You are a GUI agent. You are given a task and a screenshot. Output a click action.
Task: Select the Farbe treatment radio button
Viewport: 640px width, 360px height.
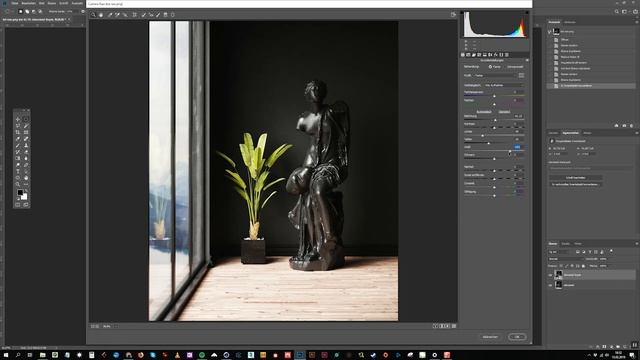click(490, 67)
